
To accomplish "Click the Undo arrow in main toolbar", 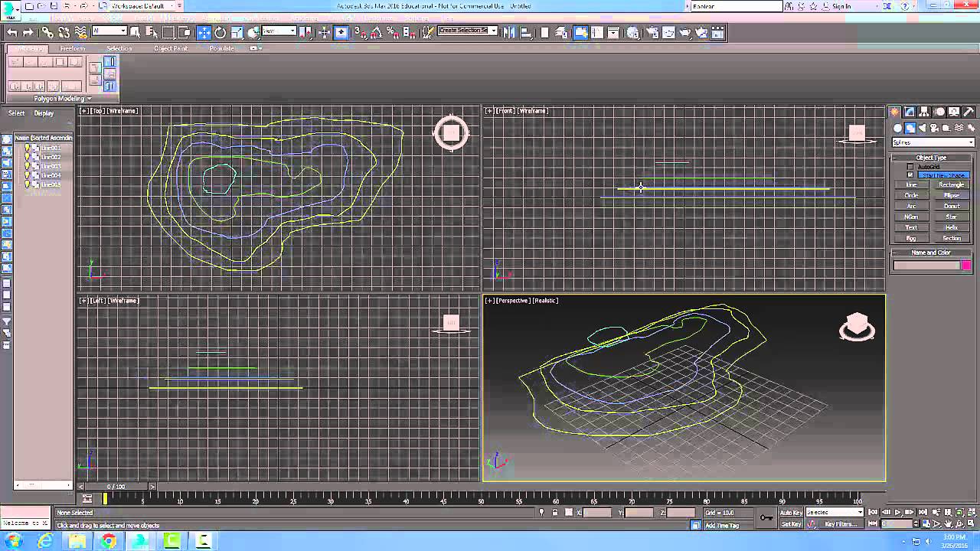I will point(12,32).
